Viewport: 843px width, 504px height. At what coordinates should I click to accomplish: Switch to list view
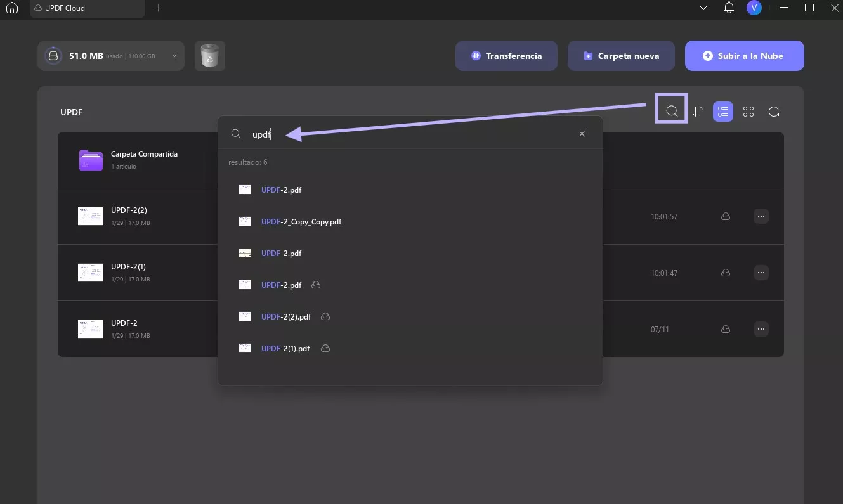pyautogui.click(x=723, y=112)
